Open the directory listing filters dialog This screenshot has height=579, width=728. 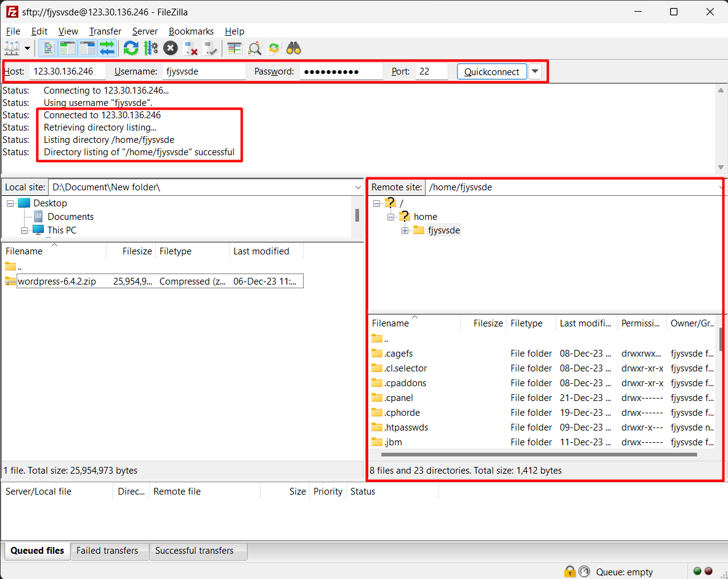point(234,48)
